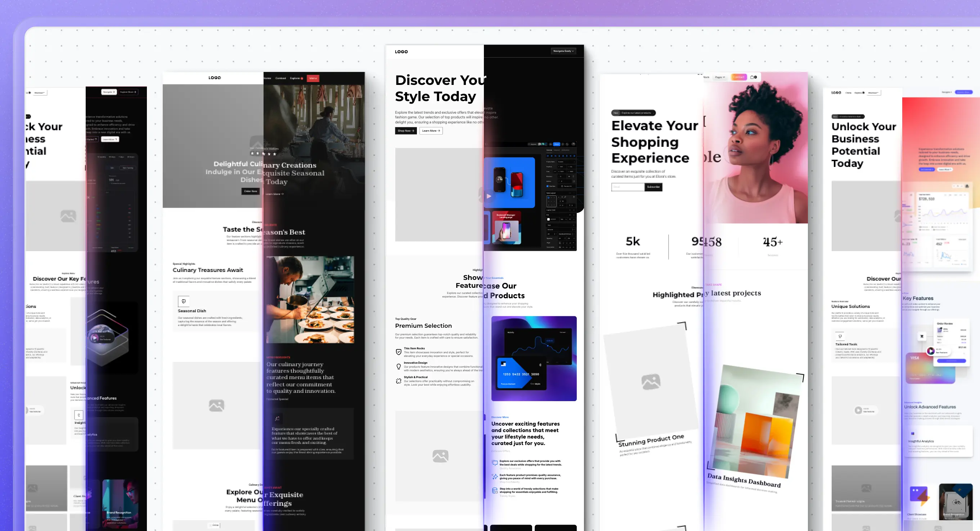The height and width of the screenshot is (531, 980).
Task: Click the Navigate button in dark template
Action: [109, 92]
